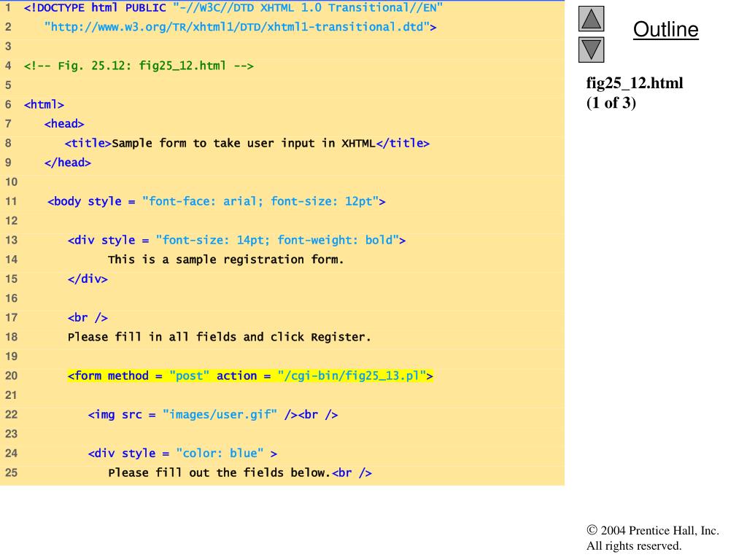
Task: Click the (1 of 3) page indicator
Action: pos(611,103)
